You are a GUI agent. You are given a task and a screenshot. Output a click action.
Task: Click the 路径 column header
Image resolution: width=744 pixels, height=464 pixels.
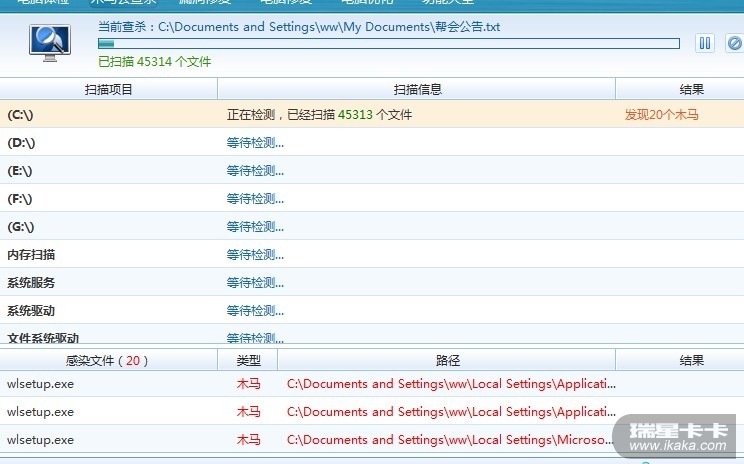[447, 360]
